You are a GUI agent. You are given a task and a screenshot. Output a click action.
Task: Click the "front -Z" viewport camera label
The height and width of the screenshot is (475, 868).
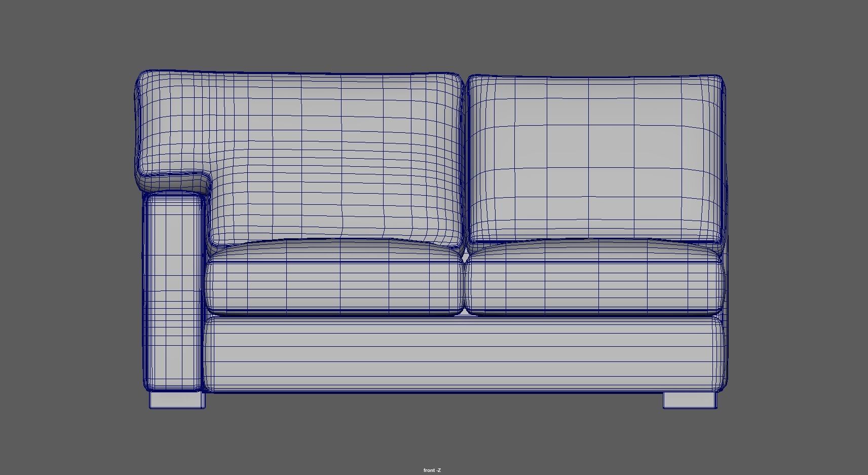[432, 470]
